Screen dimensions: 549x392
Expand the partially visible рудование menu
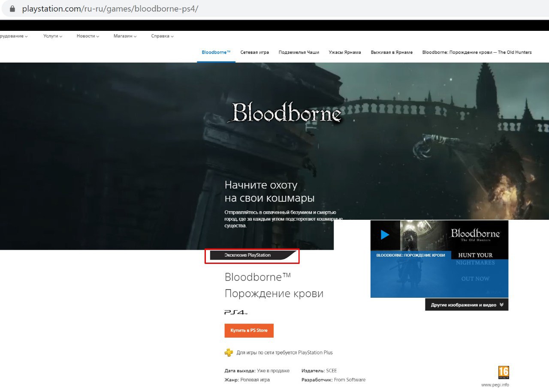[x=14, y=36]
